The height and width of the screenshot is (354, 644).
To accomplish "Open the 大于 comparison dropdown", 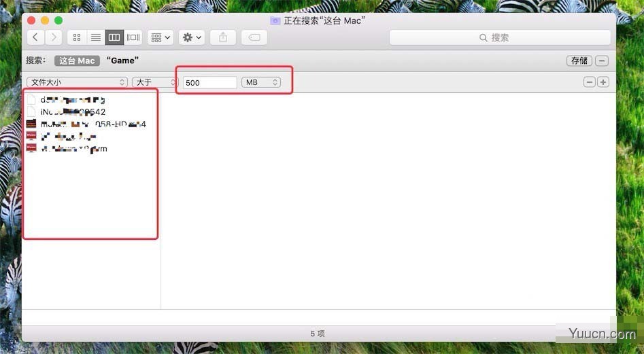I will 155,82.
